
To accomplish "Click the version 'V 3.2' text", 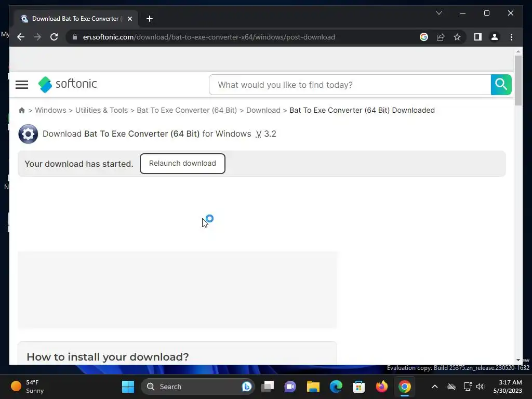I will 266,134.
